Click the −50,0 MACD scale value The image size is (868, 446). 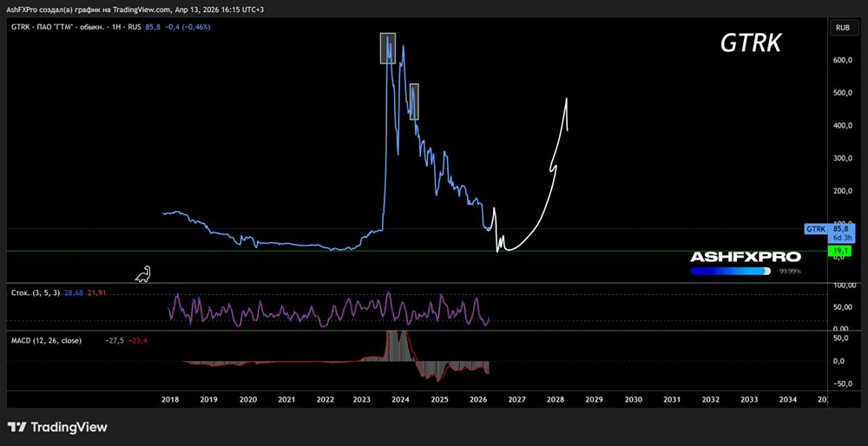(841, 384)
